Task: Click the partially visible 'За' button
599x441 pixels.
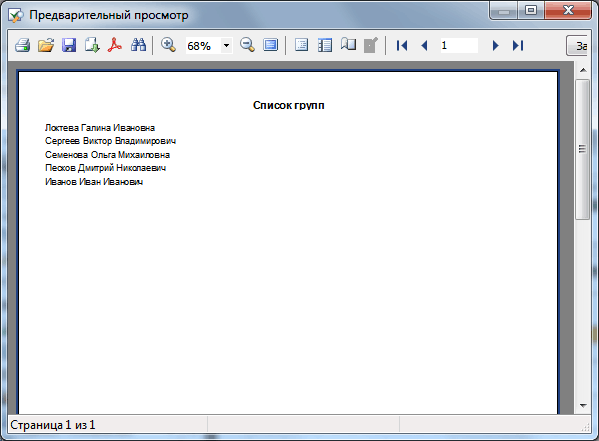Action: [x=577, y=46]
